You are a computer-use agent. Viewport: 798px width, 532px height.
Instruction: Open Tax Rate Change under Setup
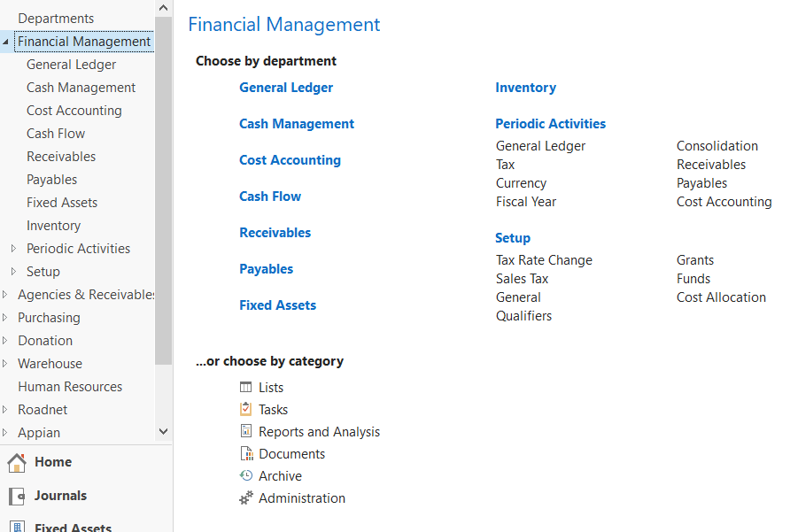[x=544, y=260]
